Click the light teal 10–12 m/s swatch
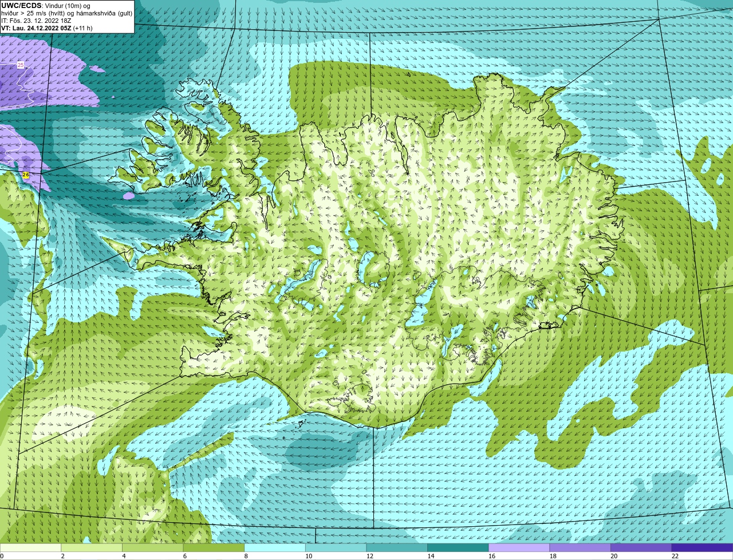The width and height of the screenshot is (733, 560). click(x=336, y=548)
